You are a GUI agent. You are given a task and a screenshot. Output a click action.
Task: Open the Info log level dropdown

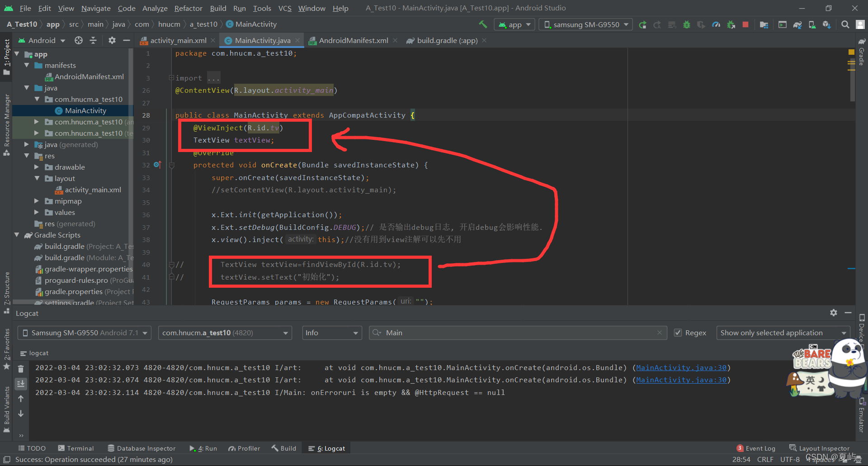[332, 333]
